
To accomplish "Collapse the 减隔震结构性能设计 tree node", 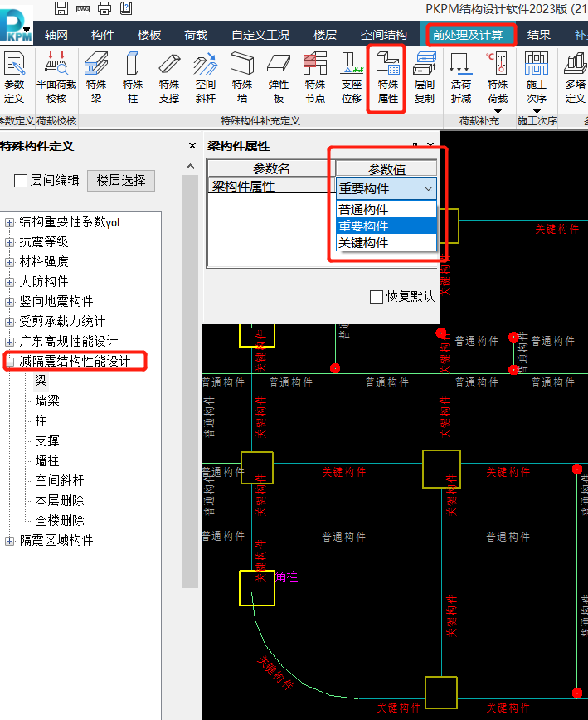I will [x=9, y=362].
